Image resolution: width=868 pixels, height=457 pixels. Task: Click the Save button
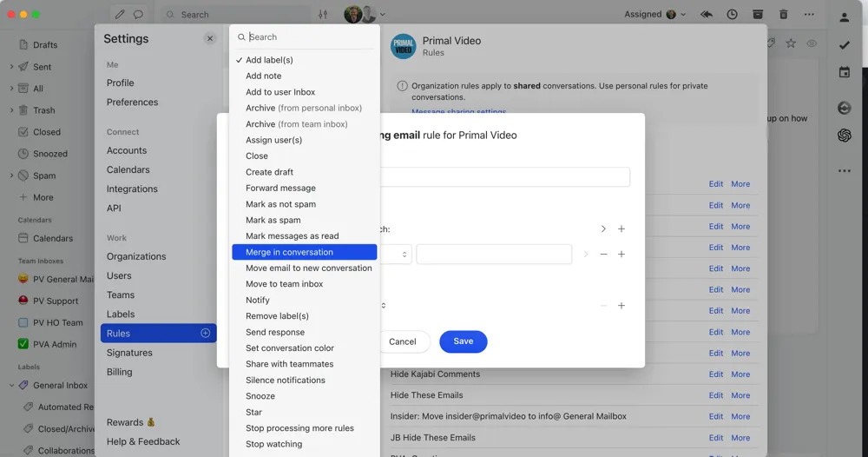[x=463, y=341]
